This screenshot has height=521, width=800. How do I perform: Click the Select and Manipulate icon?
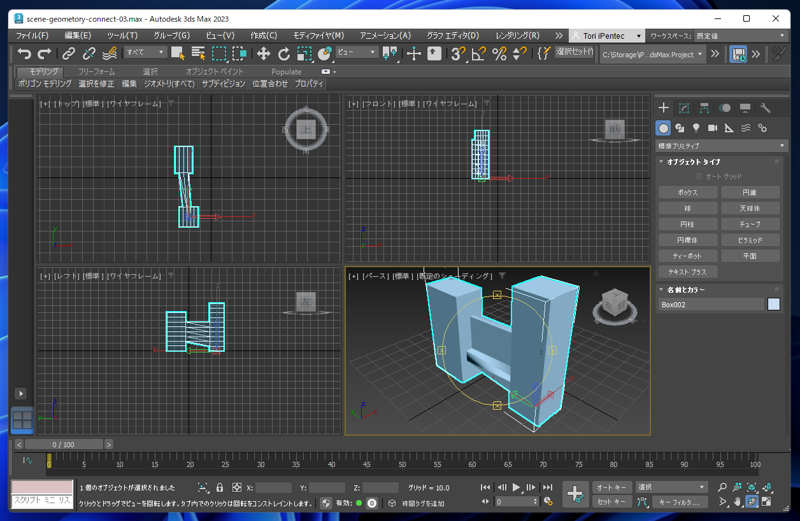414,54
